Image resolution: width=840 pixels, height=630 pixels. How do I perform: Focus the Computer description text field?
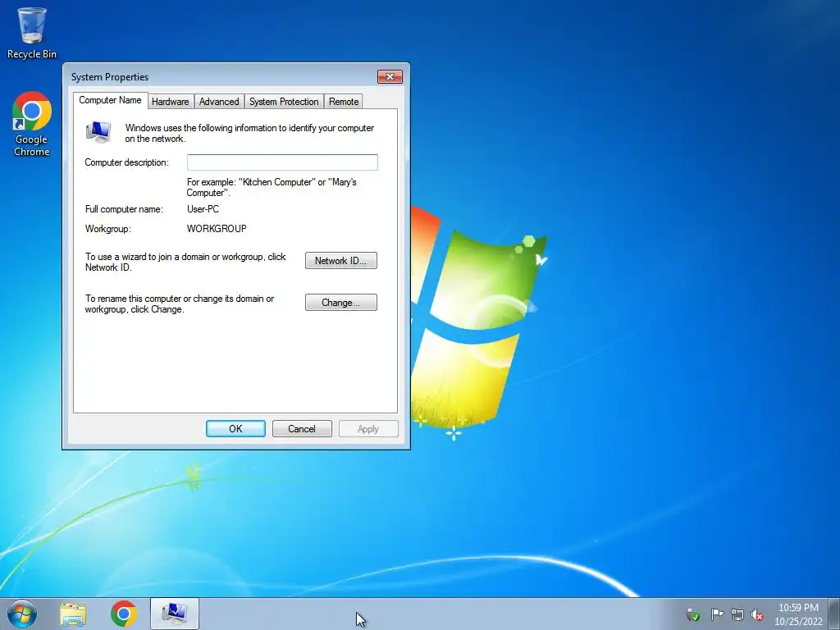(282, 162)
